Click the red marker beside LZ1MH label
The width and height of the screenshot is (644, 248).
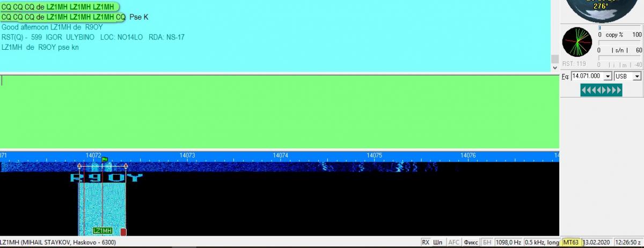point(123,231)
